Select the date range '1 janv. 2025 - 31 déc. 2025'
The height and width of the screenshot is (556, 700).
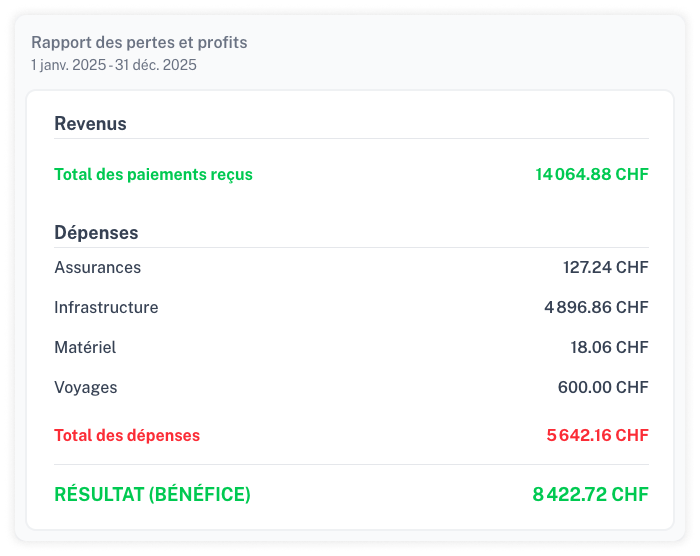[x=114, y=65]
